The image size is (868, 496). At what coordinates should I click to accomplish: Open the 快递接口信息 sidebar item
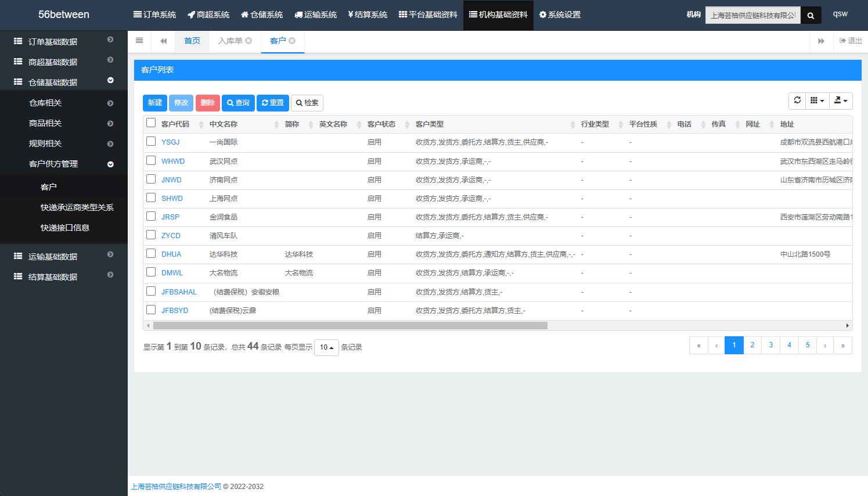[x=65, y=228]
